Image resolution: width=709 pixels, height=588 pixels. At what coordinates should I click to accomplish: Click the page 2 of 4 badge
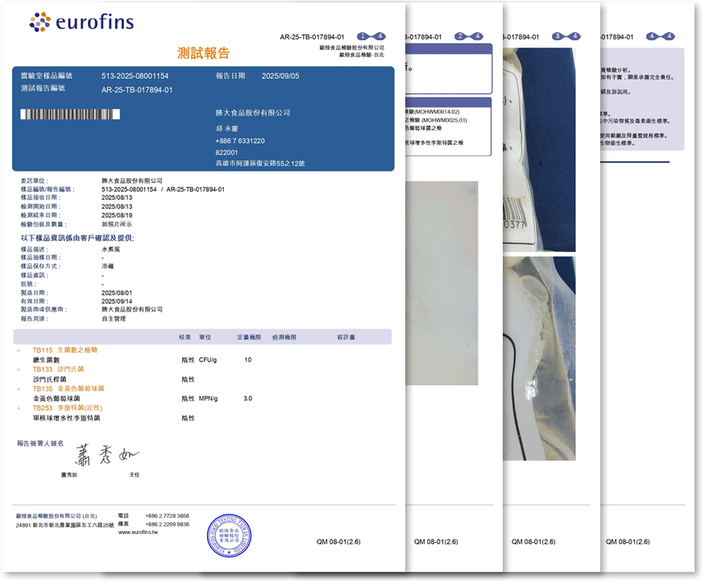click(x=469, y=36)
